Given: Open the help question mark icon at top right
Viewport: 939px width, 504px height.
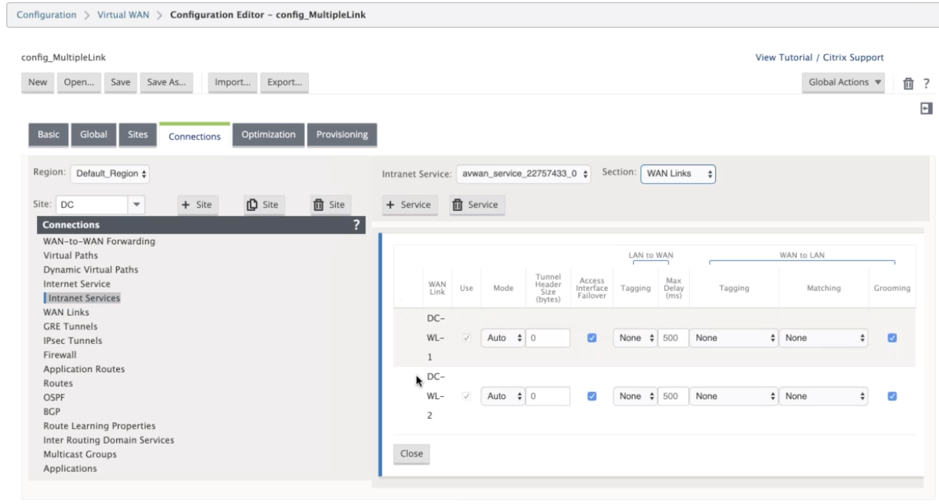Looking at the screenshot, I should coord(926,83).
